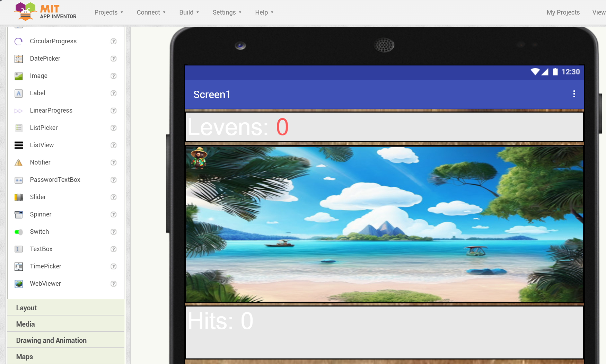
Task: Expand the Drawing and Animation palette section
Action: tap(51, 340)
